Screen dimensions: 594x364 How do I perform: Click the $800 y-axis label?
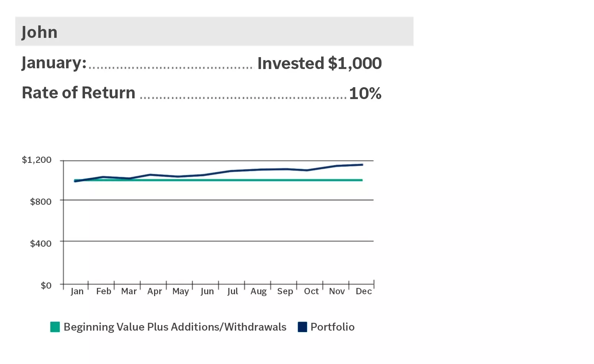(x=40, y=201)
